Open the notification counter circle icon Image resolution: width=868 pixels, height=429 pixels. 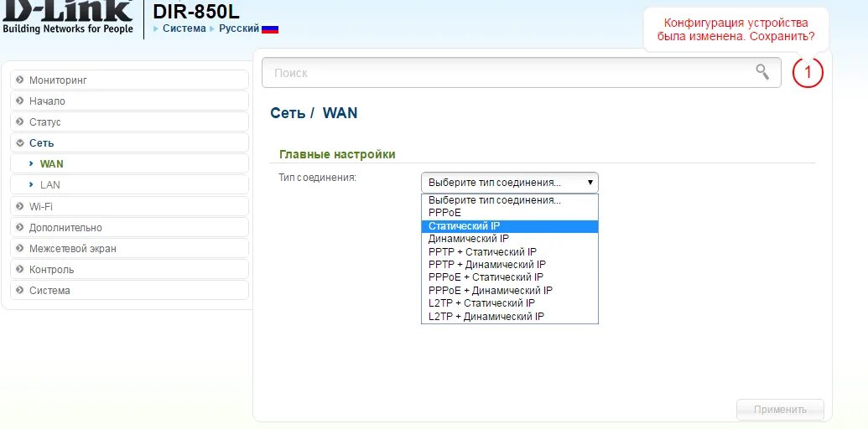click(808, 72)
